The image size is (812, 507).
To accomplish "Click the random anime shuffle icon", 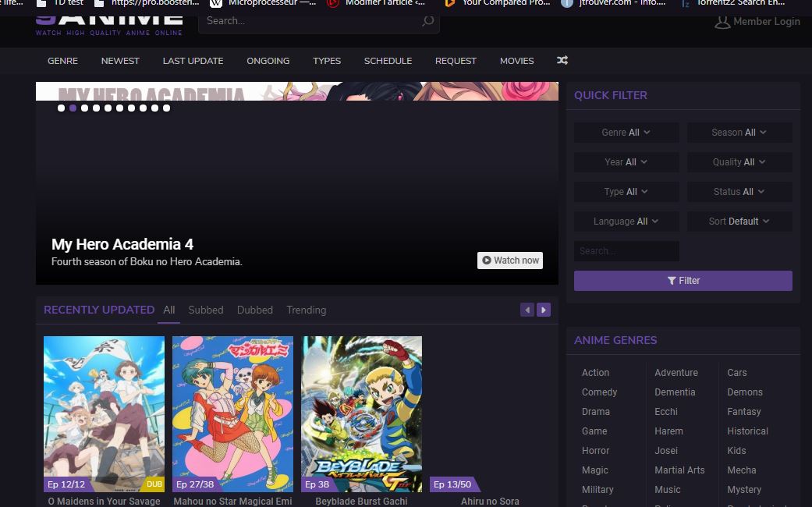I will pos(562,61).
